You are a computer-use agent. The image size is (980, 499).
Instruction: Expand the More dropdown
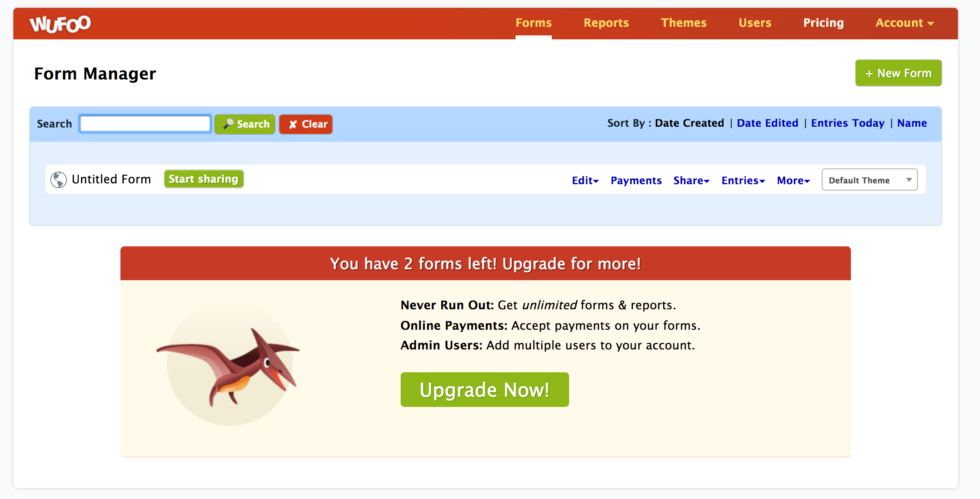click(793, 181)
